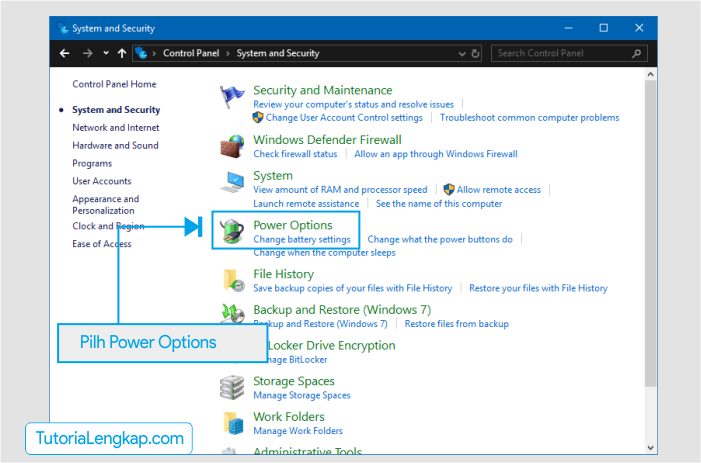Screen dimensions: 701x463
Task: Open Control Panel Home
Action: click(x=114, y=84)
